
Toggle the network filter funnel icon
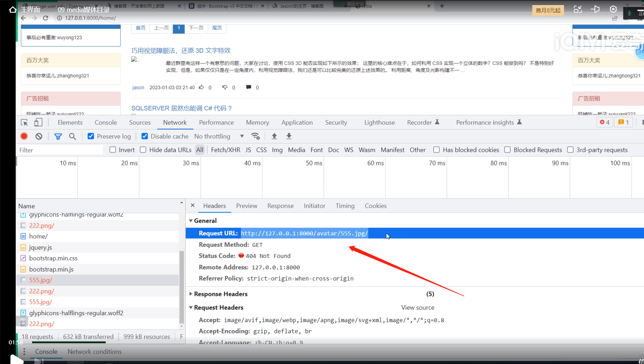coord(58,136)
